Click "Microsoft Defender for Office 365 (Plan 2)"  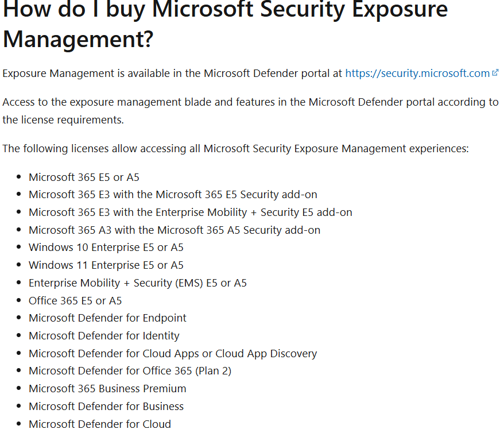coord(130,371)
